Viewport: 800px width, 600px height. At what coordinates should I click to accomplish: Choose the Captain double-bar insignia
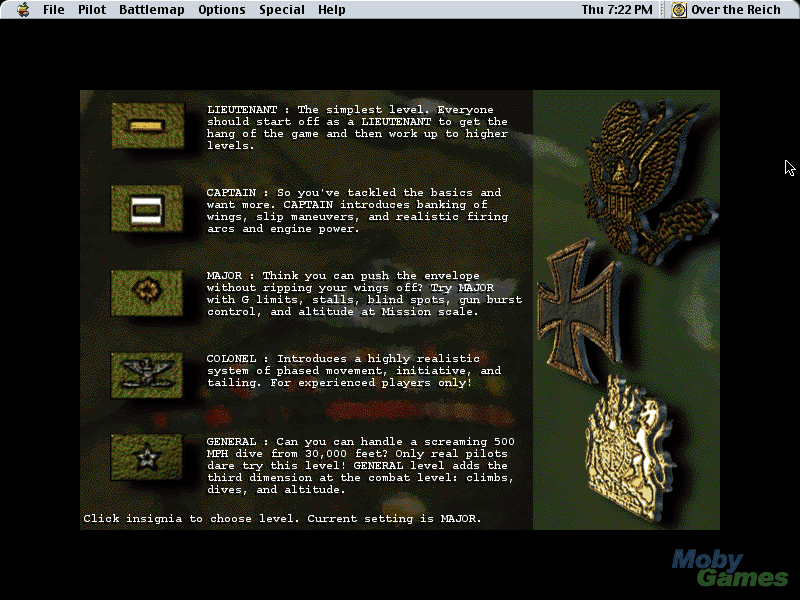pos(147,209)
